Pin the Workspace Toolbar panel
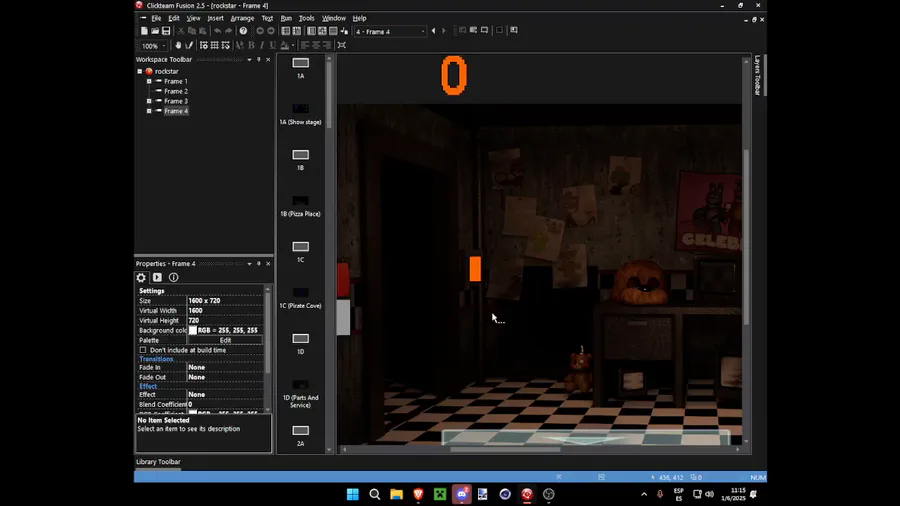This screenshot has height=506, width=900. (x=259, y=60)
